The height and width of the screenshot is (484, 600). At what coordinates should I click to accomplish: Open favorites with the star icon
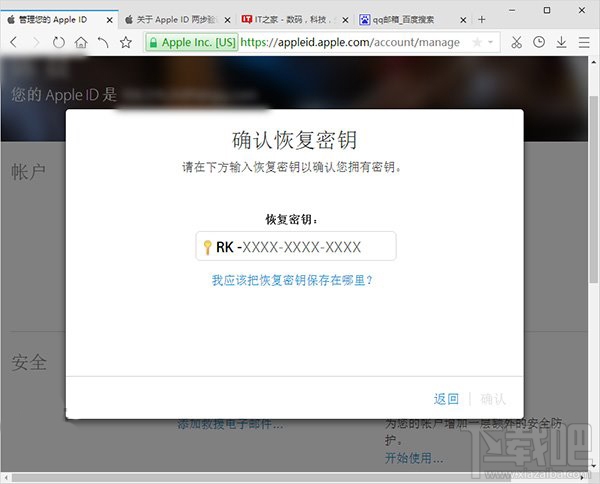[x=126, y=42]
